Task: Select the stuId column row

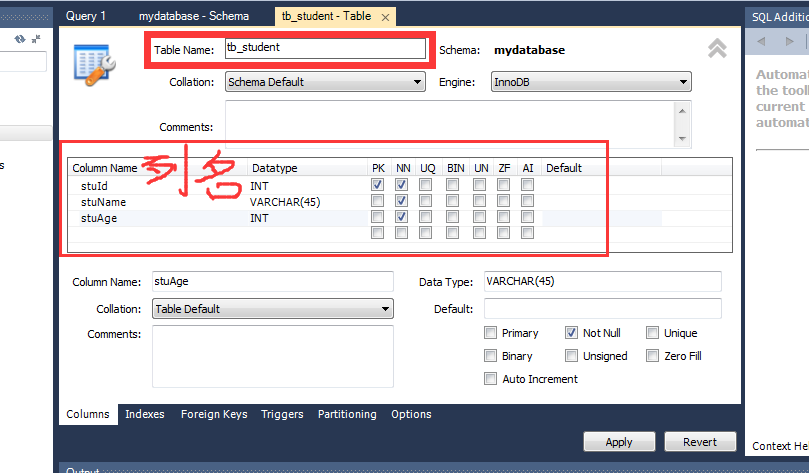Action: 400,186
